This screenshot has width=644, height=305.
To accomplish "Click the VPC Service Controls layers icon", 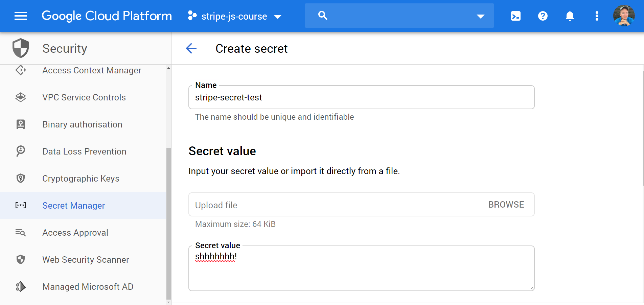I will [x=20, y=97].
